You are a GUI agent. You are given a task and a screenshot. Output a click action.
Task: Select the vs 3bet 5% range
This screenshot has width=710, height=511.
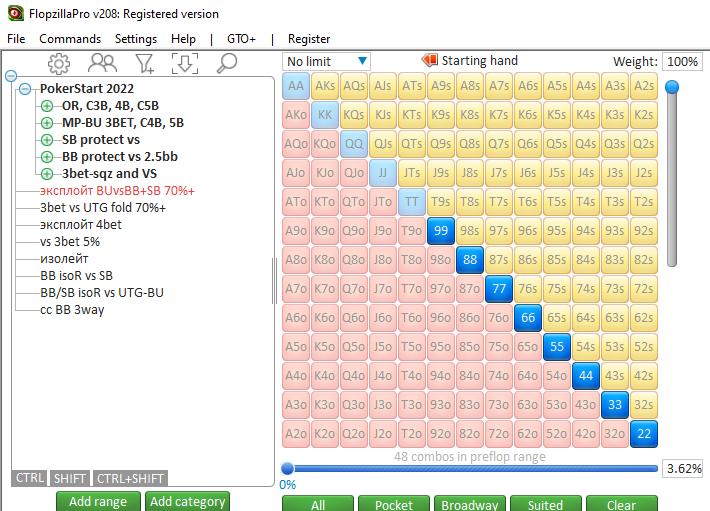click(x=70, y=242)
